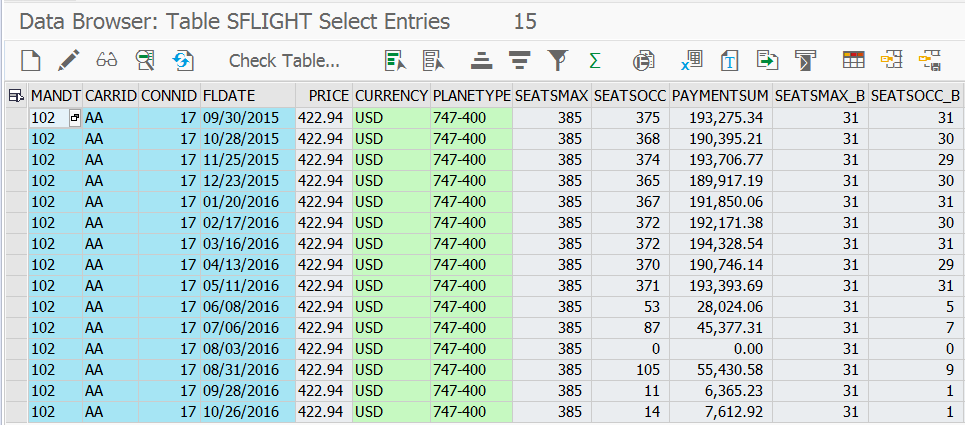
Task: Open the change layout grid icon
Action: pos(853,61)
